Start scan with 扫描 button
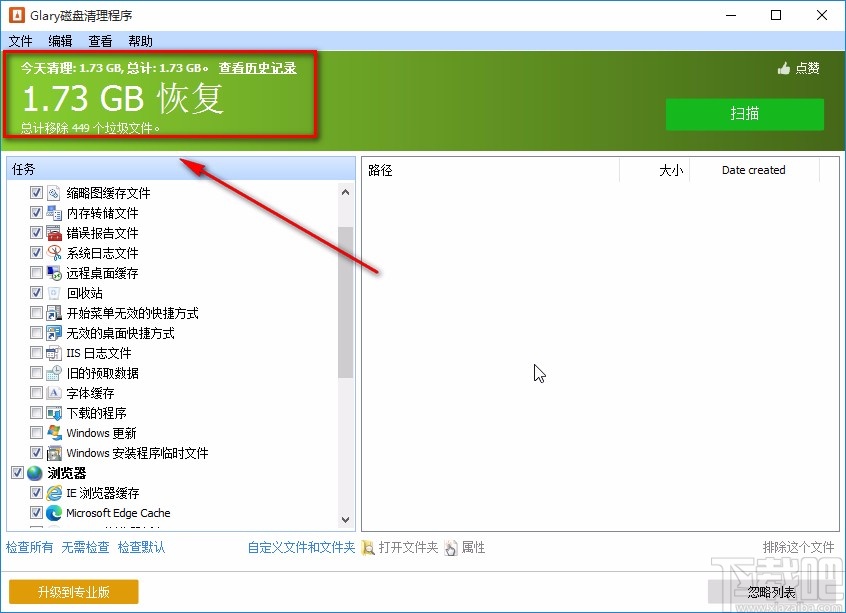This screenshot has height=613, width=846. pyautogui.click(x=745, y=114)
